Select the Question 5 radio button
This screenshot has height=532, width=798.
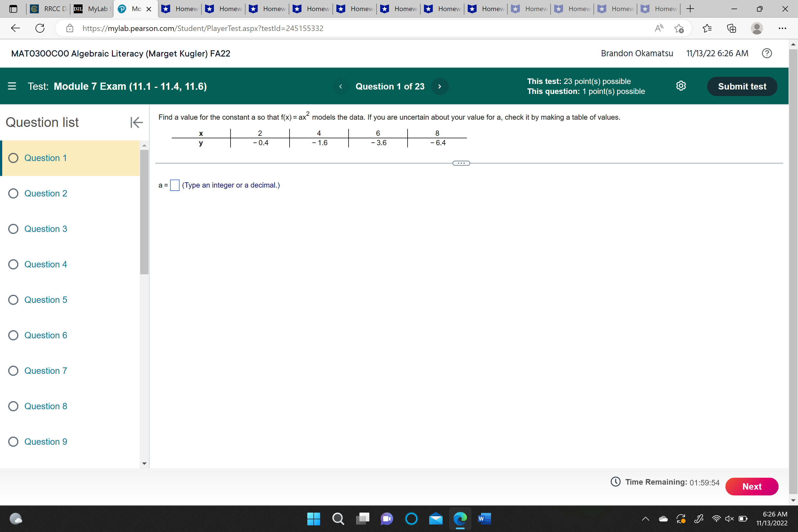click(13, 300)
